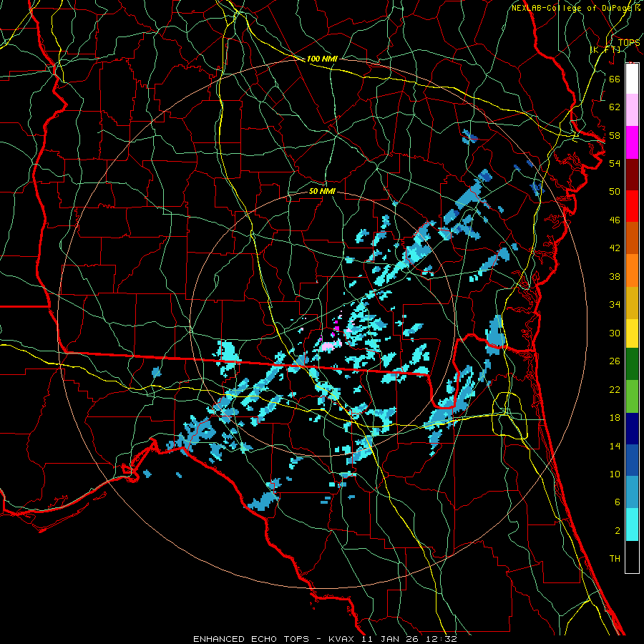Image resolution: width=644 pixels, height=644 pixels.
Task: Click the 54 value on the scale
Action: tap(615, 163)
